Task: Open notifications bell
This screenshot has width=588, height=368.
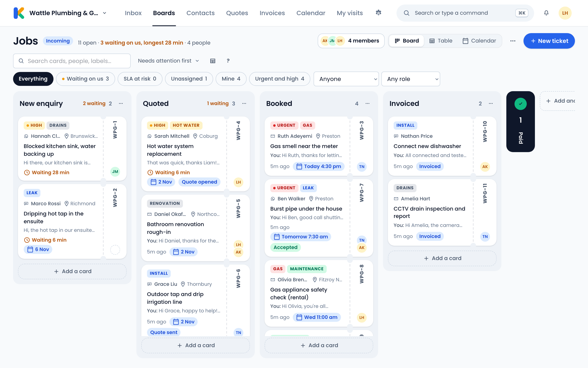Action: pos(546,13)
